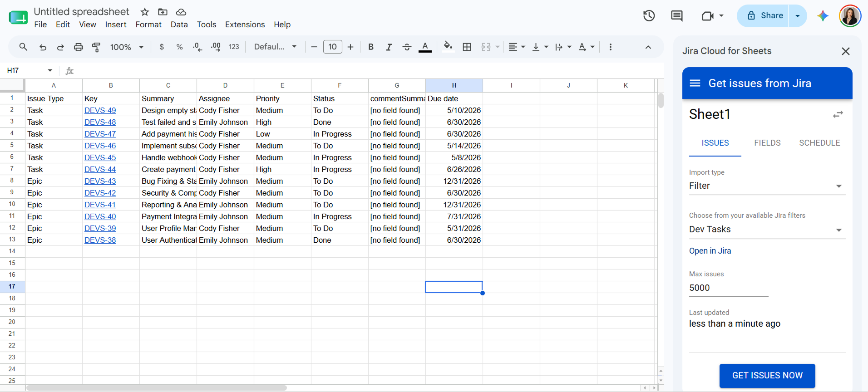Format as percent
Viewport: 868px width, 392px height.
pos(180,47)
